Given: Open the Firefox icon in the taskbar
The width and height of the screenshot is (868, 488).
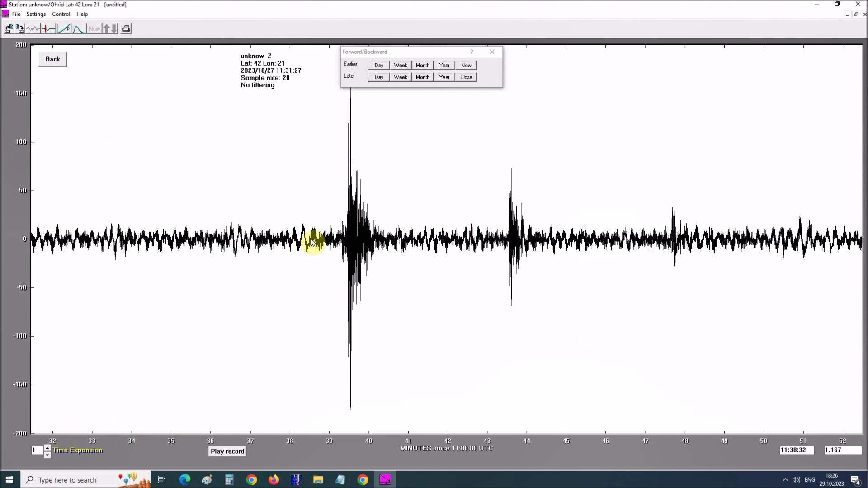Looking at the screenshot, I should [274, 480].
